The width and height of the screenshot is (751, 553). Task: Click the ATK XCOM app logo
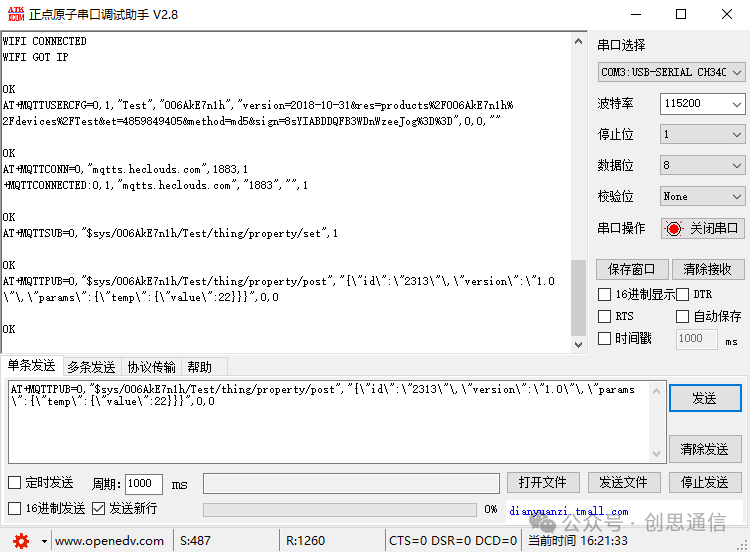point(16,14)
